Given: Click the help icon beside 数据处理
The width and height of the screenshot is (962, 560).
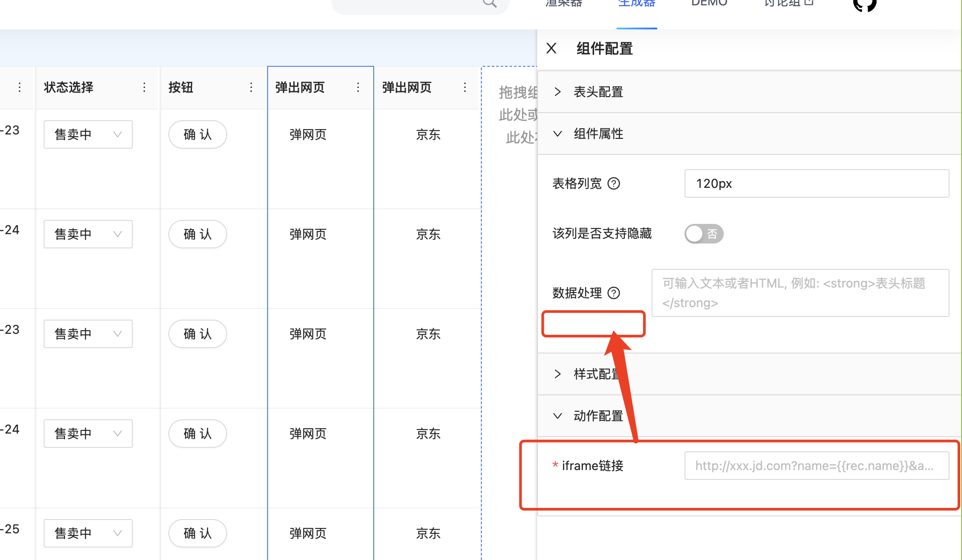Looking at the screenshot, I should coord(614,293).
